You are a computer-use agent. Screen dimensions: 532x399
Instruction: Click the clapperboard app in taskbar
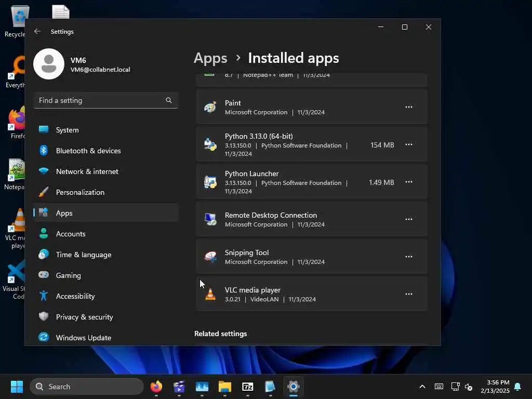pos(179,387)
